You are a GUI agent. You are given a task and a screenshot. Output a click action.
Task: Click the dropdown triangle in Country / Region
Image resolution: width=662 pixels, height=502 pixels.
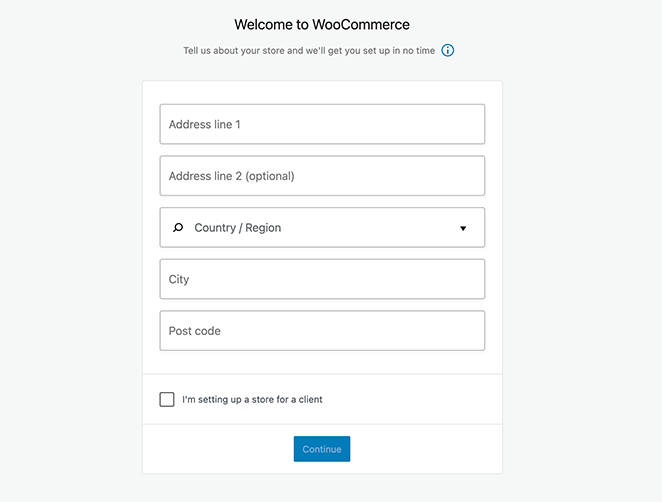click(x=463, y=228)
